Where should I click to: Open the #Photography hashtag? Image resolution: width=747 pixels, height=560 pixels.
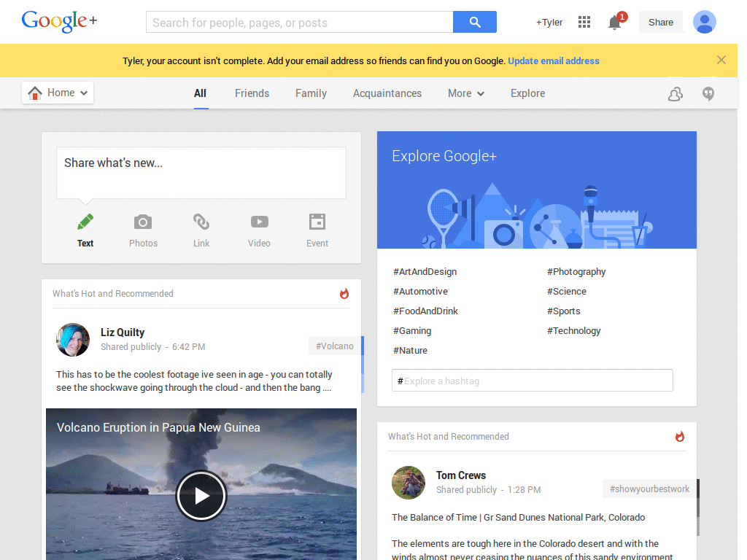[x=576, y=271]
